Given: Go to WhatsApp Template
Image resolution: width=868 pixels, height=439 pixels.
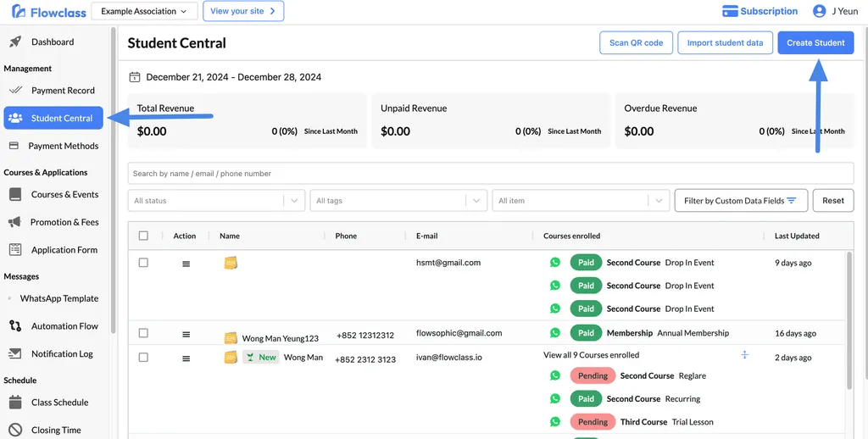Looking at the screenshot, I should pyautogui.click(x=55, y=298).
